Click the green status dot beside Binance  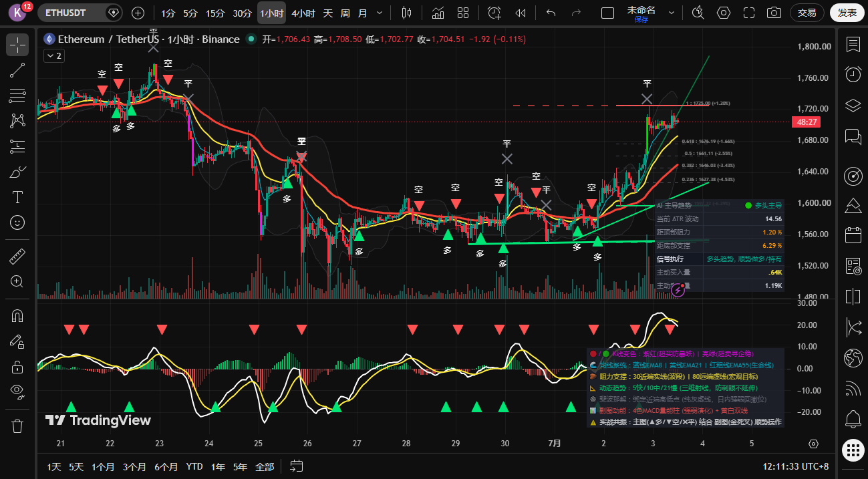tap(251, 39)
